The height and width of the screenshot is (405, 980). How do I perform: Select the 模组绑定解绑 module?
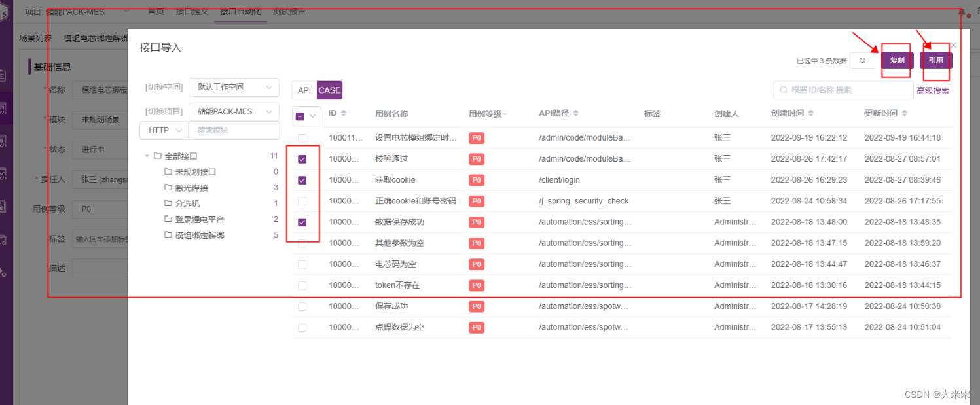200,235
